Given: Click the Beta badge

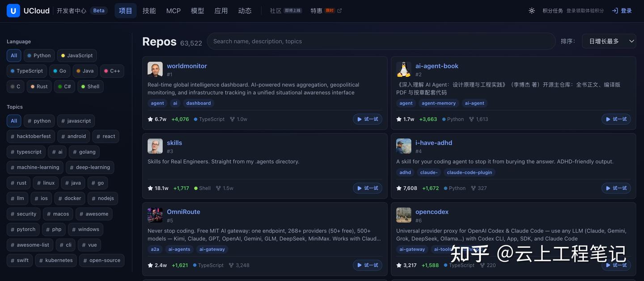Looking at the screenshot, I should [99, 11].
